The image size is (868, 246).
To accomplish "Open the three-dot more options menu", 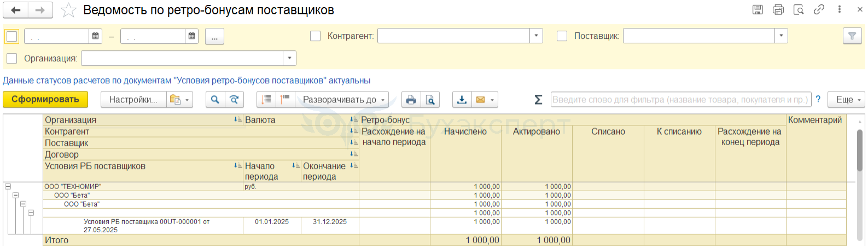I will pos(839,9).
